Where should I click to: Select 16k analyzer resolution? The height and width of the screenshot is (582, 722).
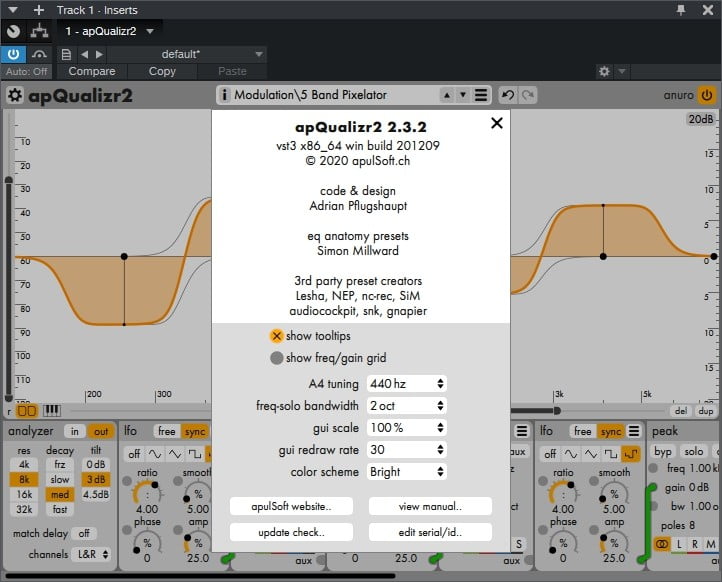coord(24,495)
